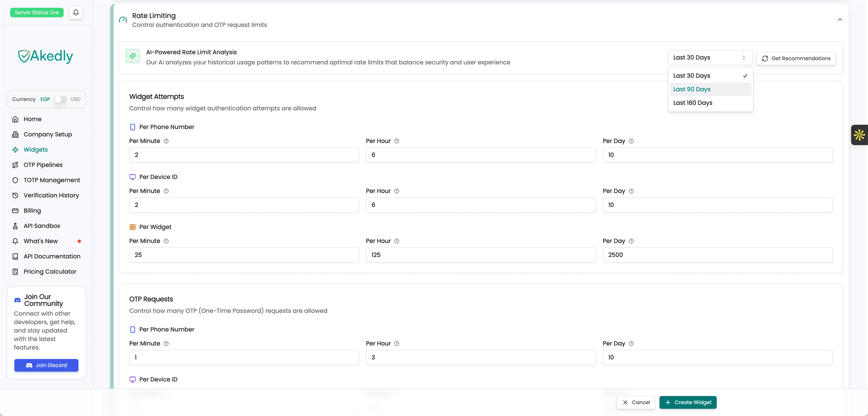Click the orange Per Widget grid icon
Image resolution: width=868 pixels, height=416 pixels.
[x=133, y=227]
